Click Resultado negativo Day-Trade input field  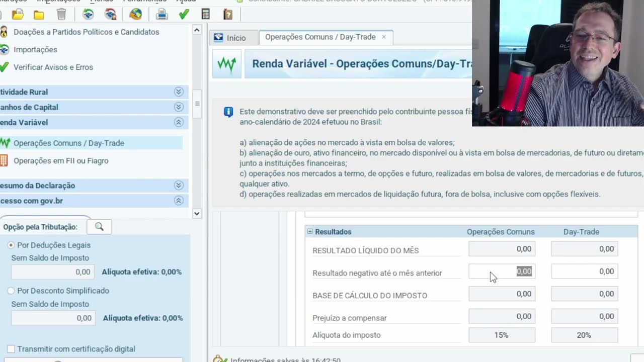tap(585, 271)
